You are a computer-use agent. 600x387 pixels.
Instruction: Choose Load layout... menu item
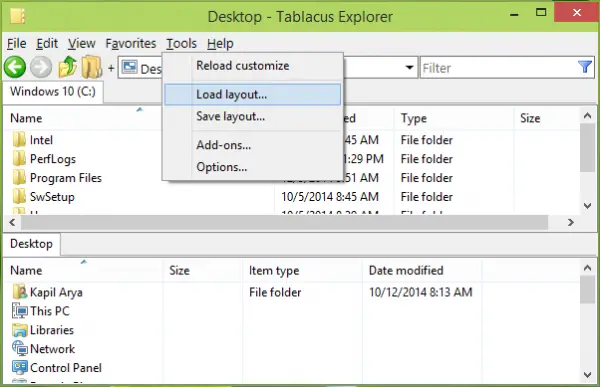click(x=253, y=95)
